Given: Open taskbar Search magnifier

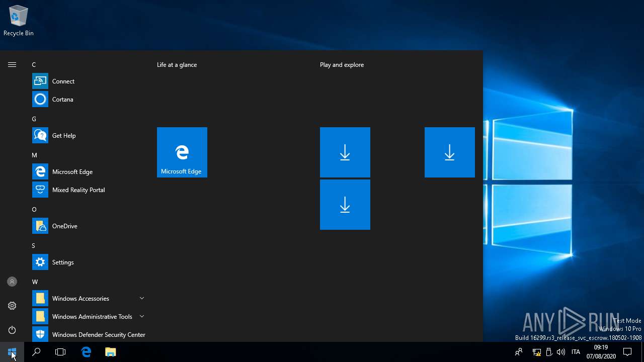Looking at the screenshot, I should click(36, 352).
